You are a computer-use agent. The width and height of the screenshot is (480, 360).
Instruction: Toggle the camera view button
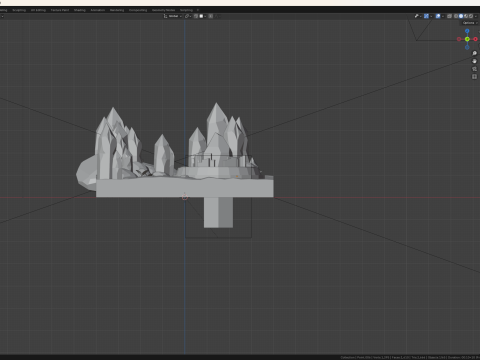point(474,69)
